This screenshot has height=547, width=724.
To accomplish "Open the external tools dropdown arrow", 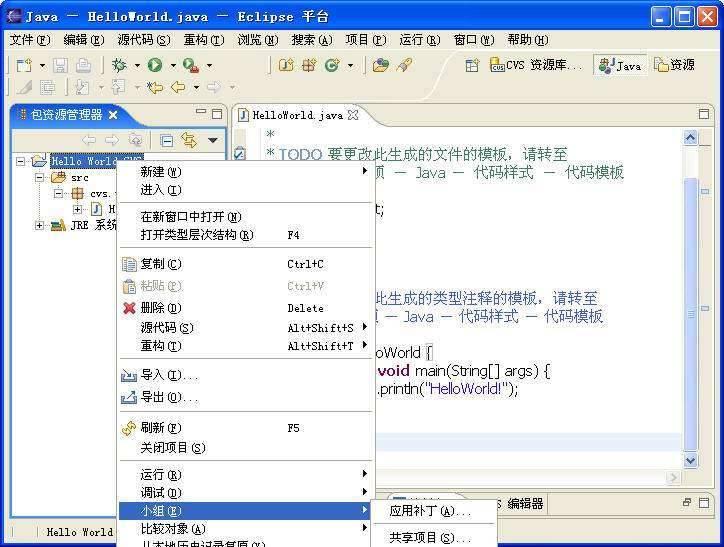I will click(209, 66).
